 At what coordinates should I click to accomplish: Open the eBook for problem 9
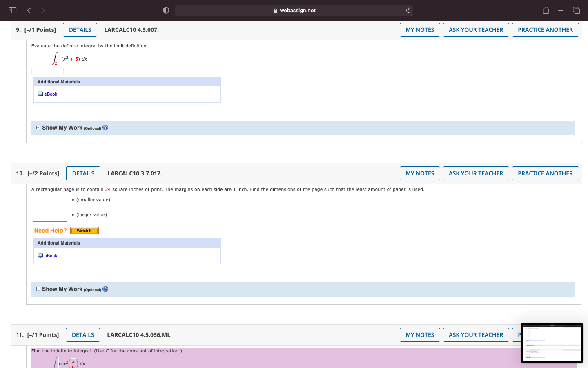[x=50, y=94]
